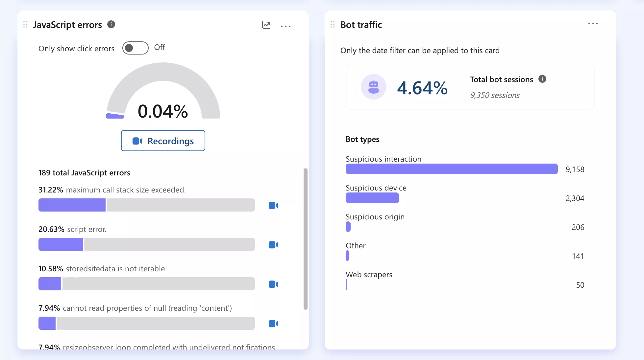The width and height of the screenshot is (644, 360).
Task: Click the JavaScript errors list scrollbar
Action: pos(305,239)
